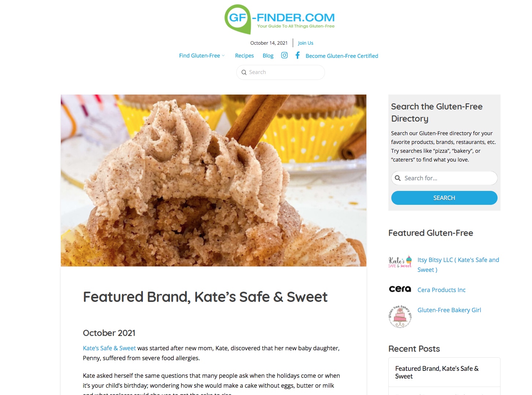Open the Recipes menu item
The width and height of the screenshot is (532, 395).
coord(244,56)
